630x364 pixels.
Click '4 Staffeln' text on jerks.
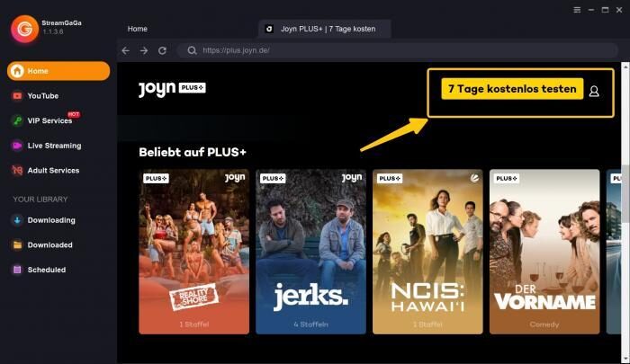point(311,324)
